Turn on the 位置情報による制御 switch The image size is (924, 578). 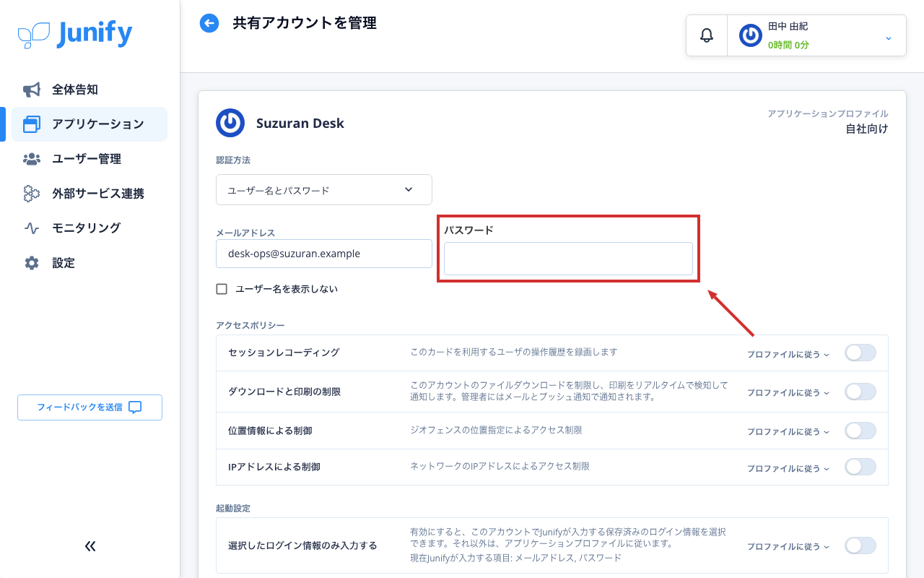(x=860, y=431)
